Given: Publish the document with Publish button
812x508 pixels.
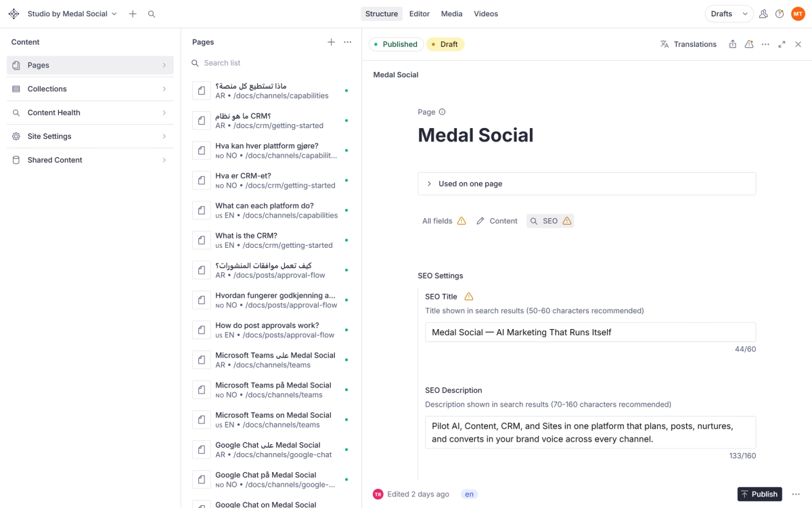Looking at the screenshot, I should tap(759, 494).
